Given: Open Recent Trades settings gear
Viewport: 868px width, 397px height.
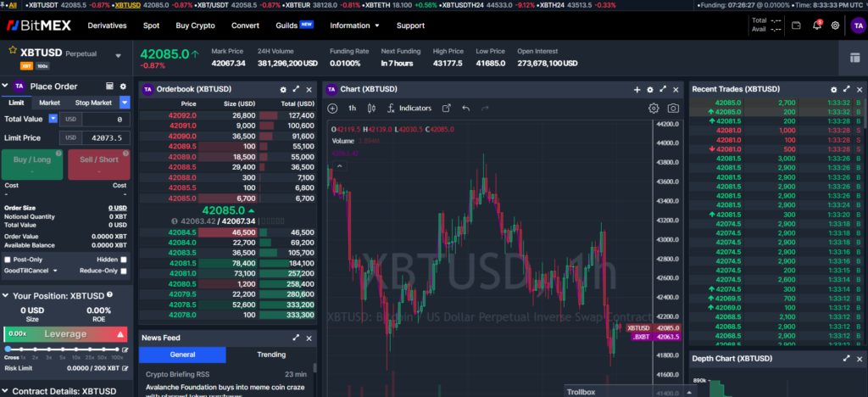Looking at the screenshot, I should (834, 89).
